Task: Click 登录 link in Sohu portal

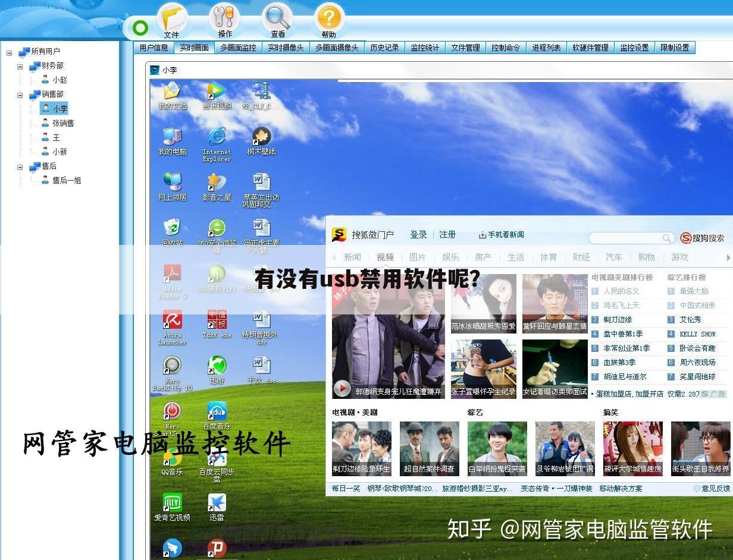Action: [x=418, y=235]
